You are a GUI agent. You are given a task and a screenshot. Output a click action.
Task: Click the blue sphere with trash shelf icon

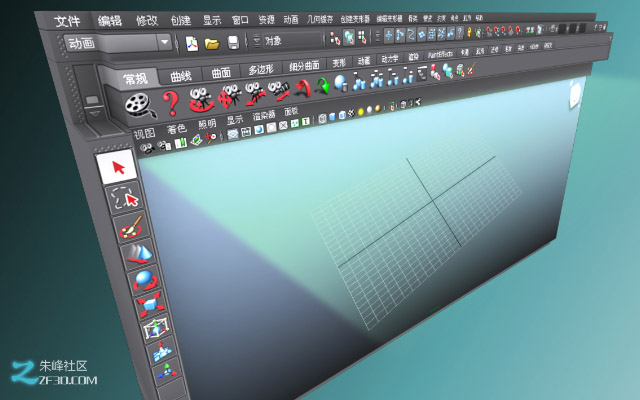(x=340, y=83)
